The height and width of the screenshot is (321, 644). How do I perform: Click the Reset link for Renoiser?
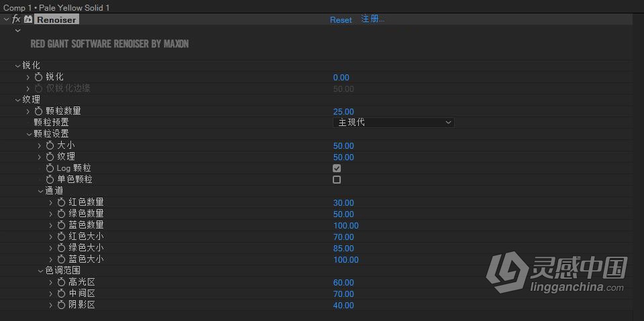[341, 19]
